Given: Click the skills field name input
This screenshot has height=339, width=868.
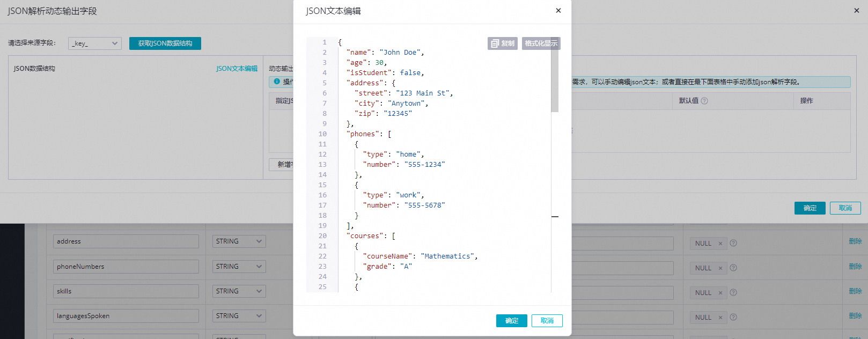Looking at the screenshot, I should [x=126, y=291].
